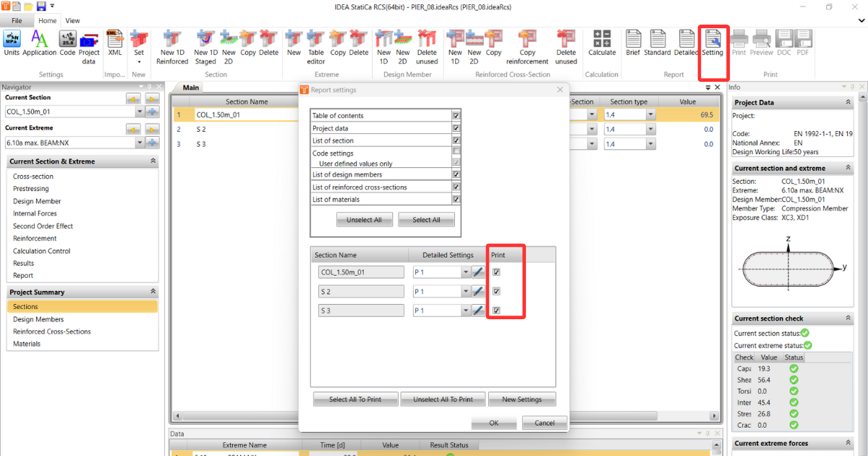Image resolution: width=868 pixels, height=456 pixels.
Task: Open the Table editor for extremes
Action: click(x=315, y=43)
